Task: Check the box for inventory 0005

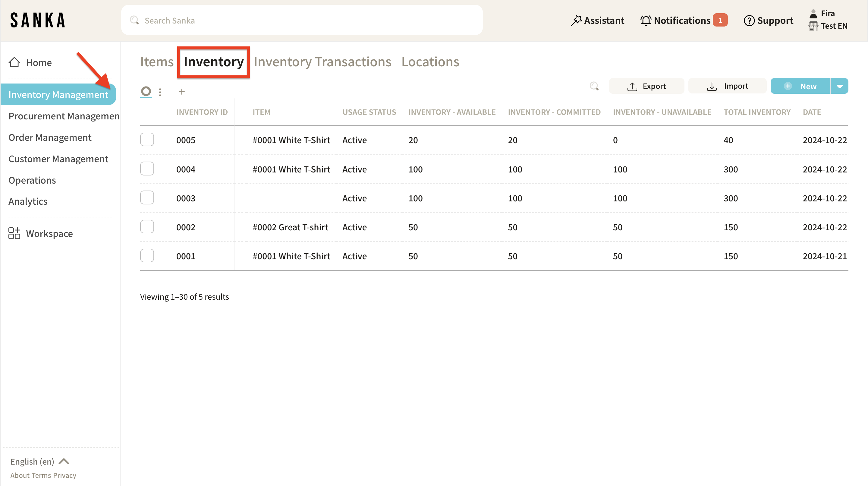Action: 147,140
